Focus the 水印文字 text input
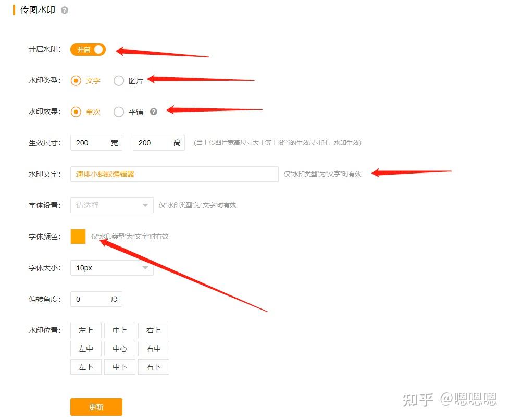 pyautogui.click(x=175, y=174)
